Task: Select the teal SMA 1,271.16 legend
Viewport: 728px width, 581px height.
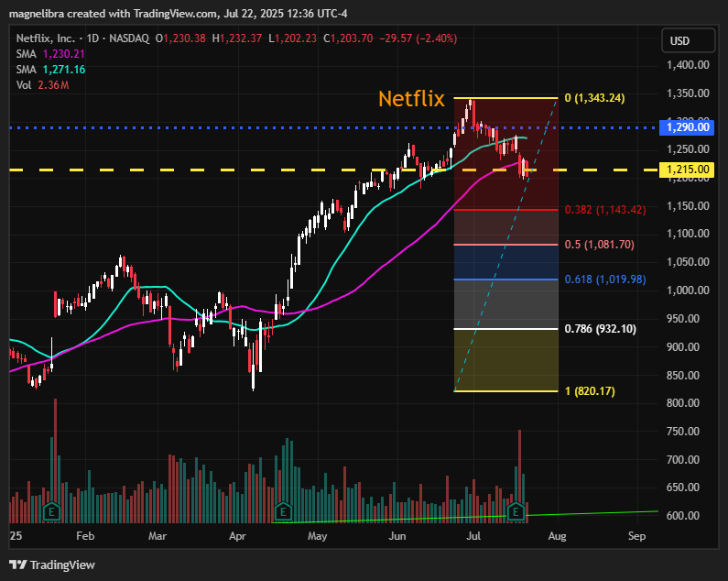Action: (50, 70)
